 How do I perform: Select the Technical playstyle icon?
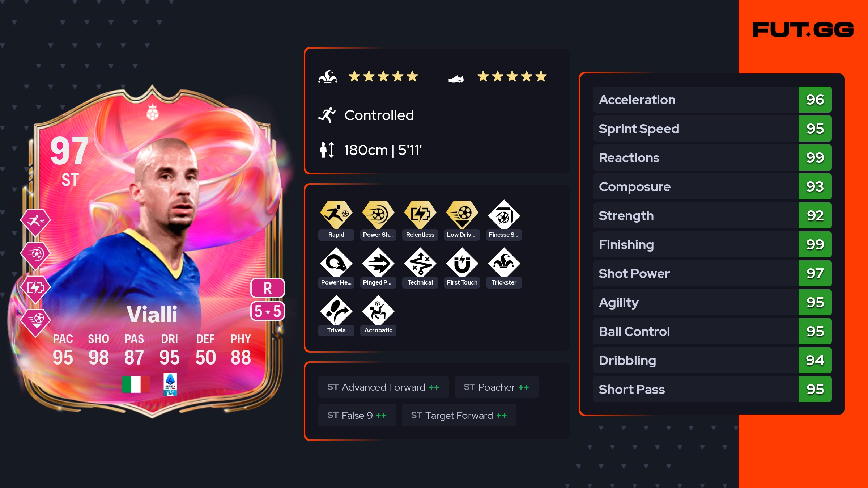[420, 263]
